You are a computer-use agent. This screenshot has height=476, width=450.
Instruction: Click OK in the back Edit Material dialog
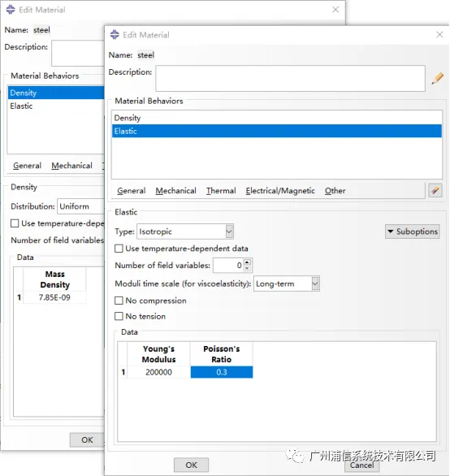pos(87,440)
